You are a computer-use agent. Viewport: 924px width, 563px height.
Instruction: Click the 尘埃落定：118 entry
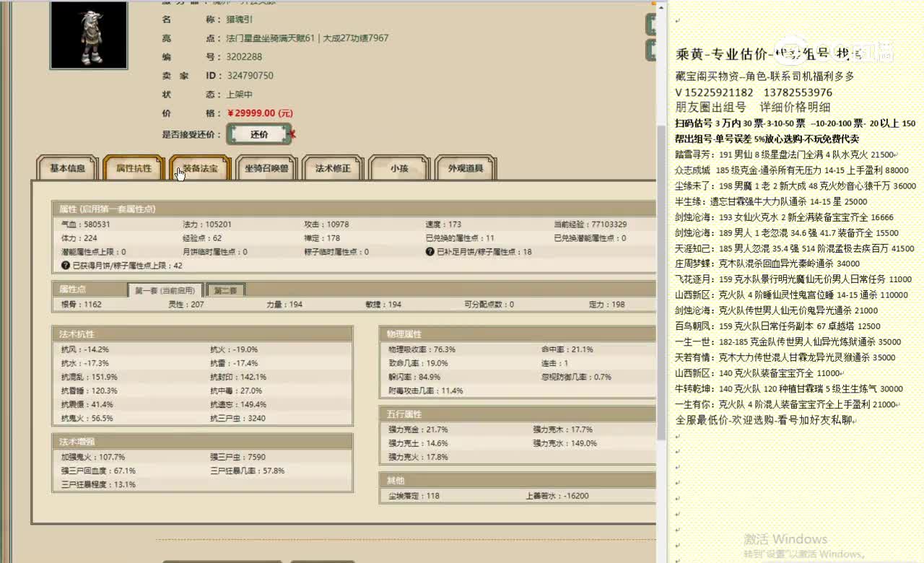414,496
